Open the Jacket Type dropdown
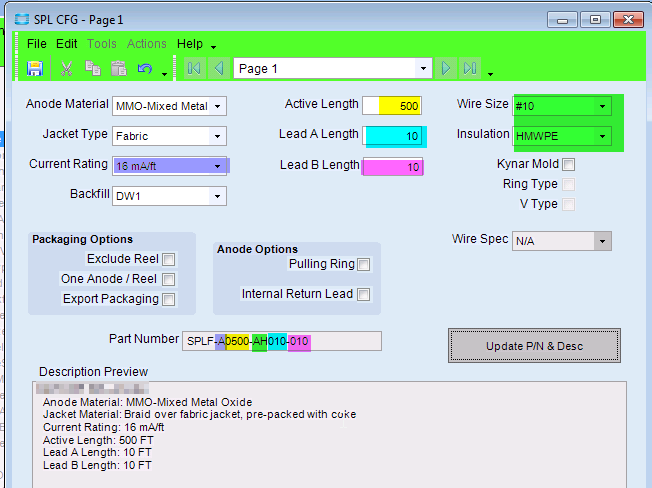The image size is (652, 488). pos(217,136)
